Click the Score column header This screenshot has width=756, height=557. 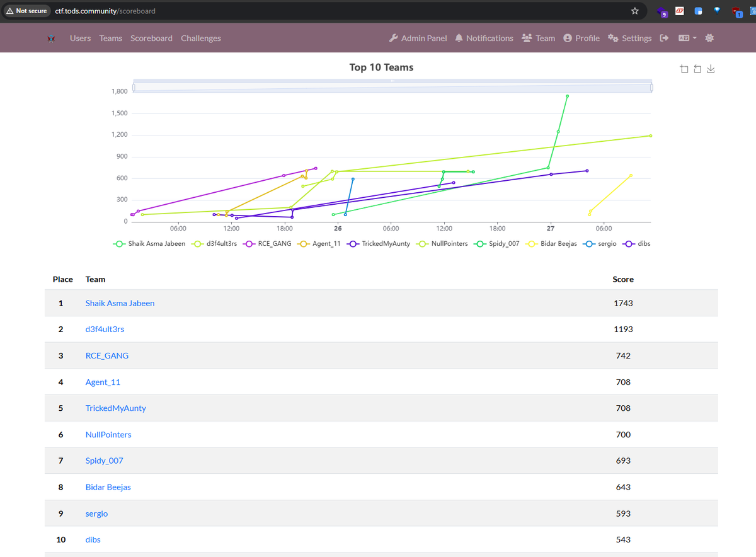[x=623, y=279]
